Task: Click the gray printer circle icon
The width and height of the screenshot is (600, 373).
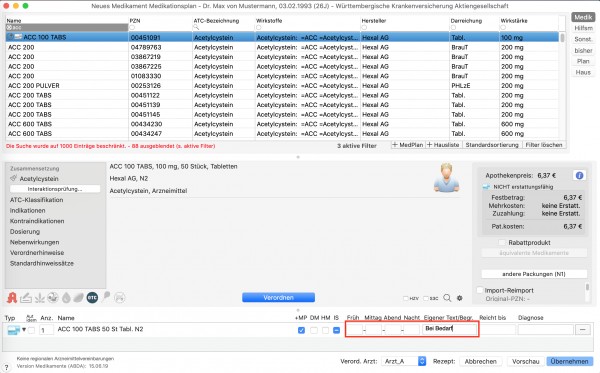Action: [x=119, y=298]
